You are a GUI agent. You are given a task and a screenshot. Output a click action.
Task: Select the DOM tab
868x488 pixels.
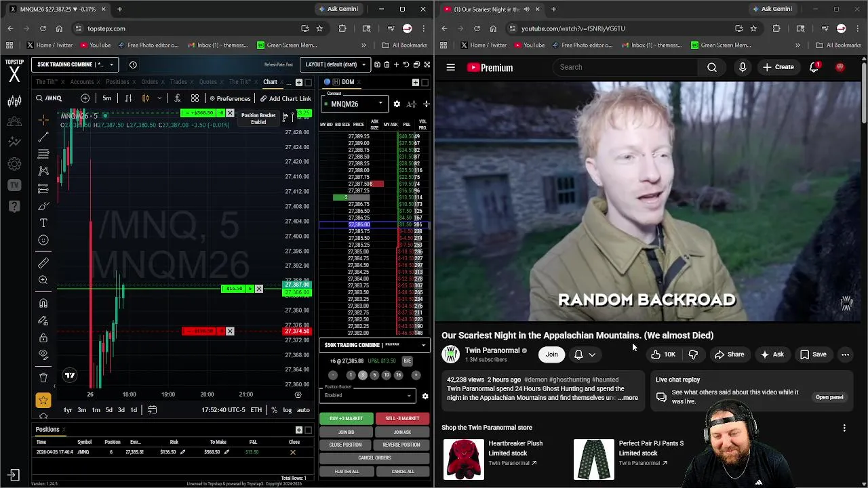[348, 82]
